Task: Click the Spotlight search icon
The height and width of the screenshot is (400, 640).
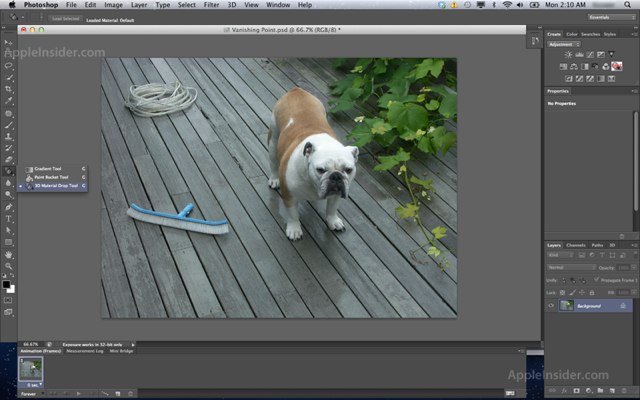Action: click(629, 5)
